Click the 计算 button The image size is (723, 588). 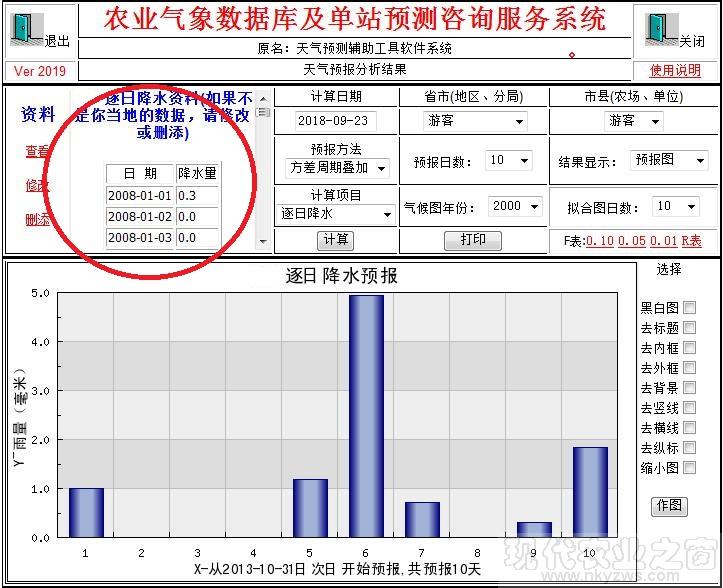[x=336, y=240]
